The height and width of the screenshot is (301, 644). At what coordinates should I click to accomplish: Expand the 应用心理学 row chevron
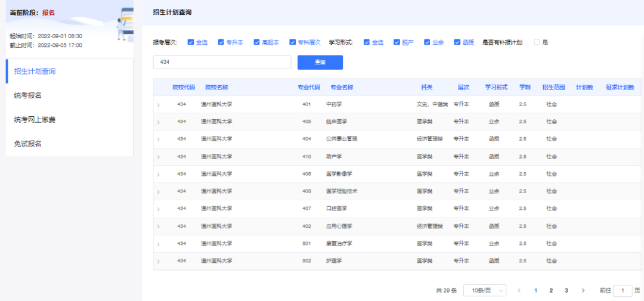coord(159,226)
